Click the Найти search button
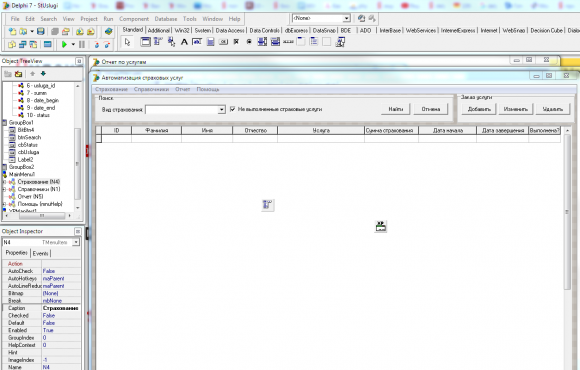Image resolution: width=580 pixels, height=370 pixels. tap(395, 109)
